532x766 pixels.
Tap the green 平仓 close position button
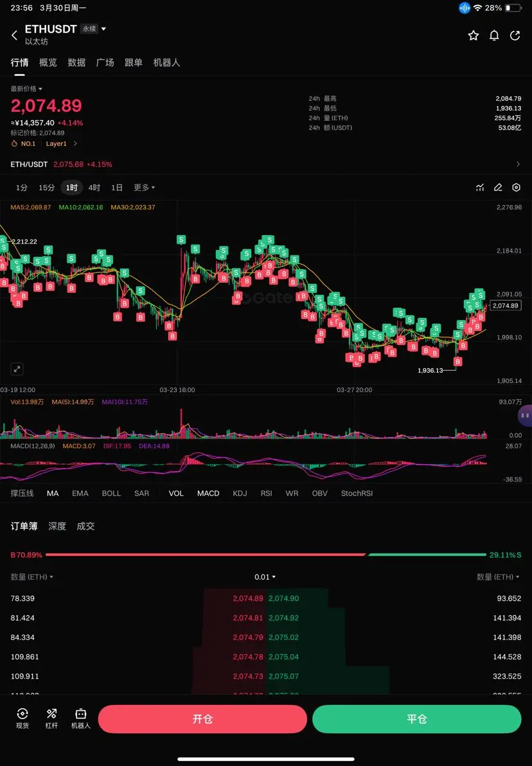(x=417, y=718)
